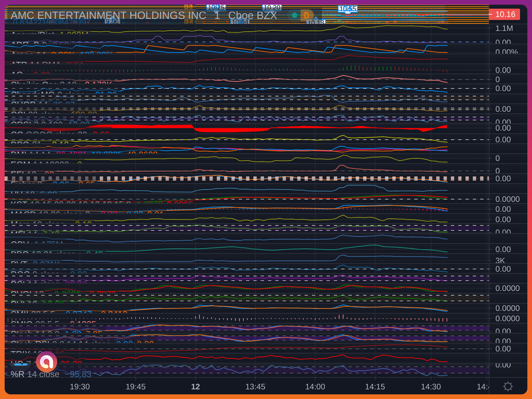Click the 10.25 price tag on chart
The height and width of the screenshot is (399, 532).
(216, 7)
